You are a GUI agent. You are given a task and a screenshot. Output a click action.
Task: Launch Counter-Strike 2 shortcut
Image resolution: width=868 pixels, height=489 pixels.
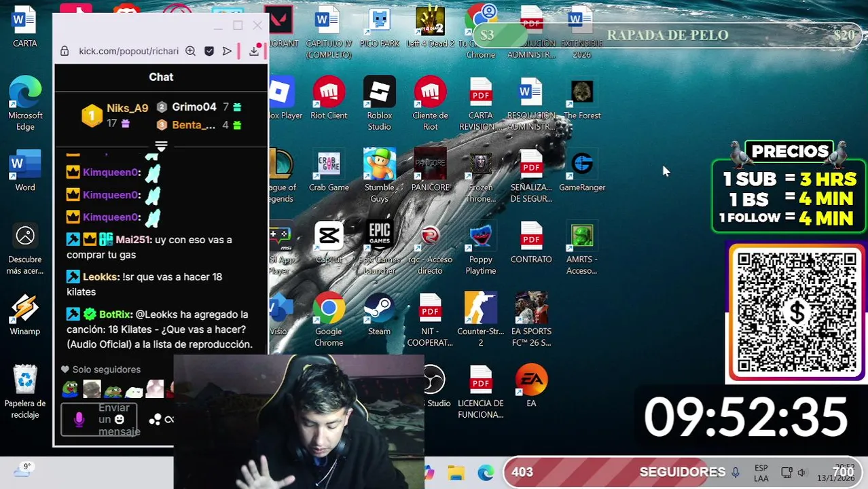pos(480,319)
